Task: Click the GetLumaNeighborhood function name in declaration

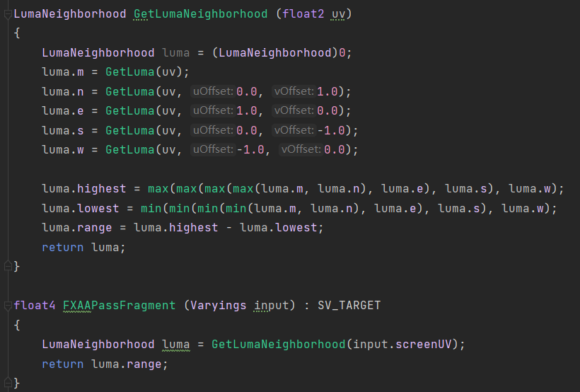Action: click(200, 14)
